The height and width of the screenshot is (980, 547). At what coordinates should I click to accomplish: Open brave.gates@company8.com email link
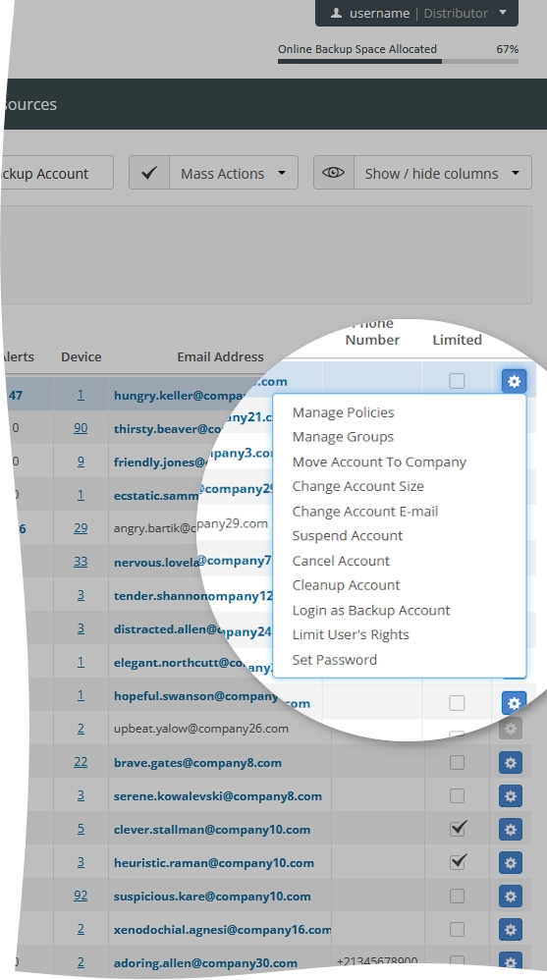tap(197, 763)
